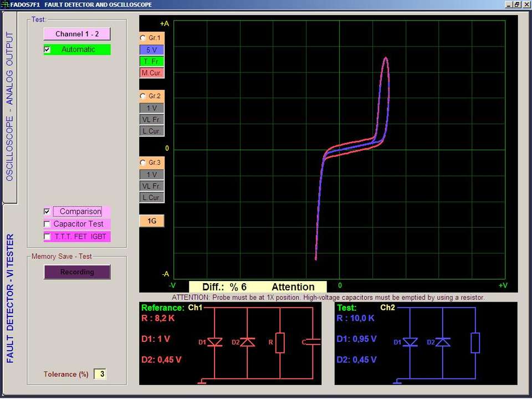Click the Gr.2 1 V voltage selector

click(151, 108)
